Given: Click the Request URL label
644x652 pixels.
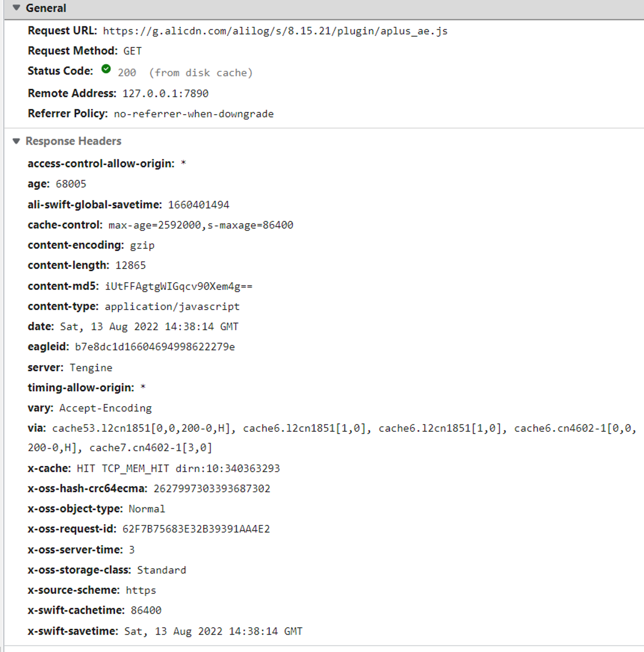Looking at the screenshot, I should coord(62,31).
